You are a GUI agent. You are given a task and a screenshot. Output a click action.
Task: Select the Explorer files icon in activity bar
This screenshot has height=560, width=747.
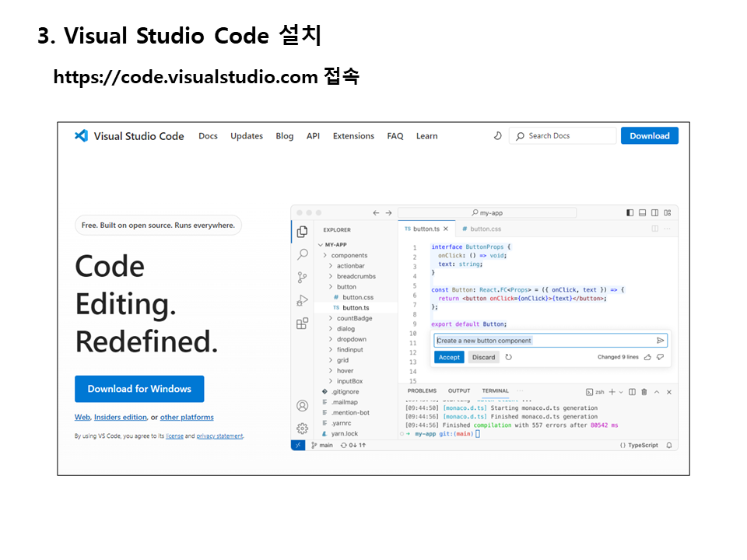[302, 232]
